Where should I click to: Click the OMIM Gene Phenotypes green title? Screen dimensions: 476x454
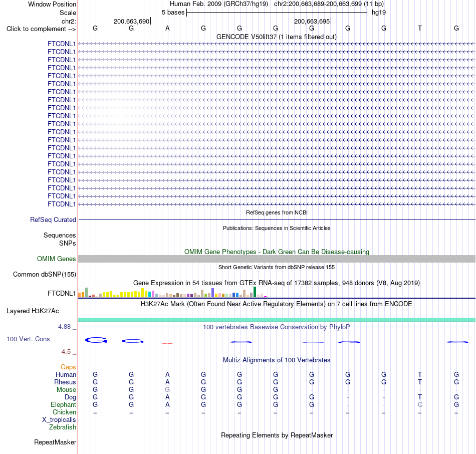[277, 252]
